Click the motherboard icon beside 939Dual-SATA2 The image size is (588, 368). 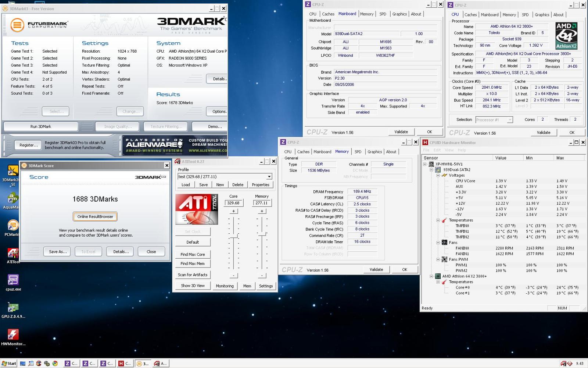point(438,170)
